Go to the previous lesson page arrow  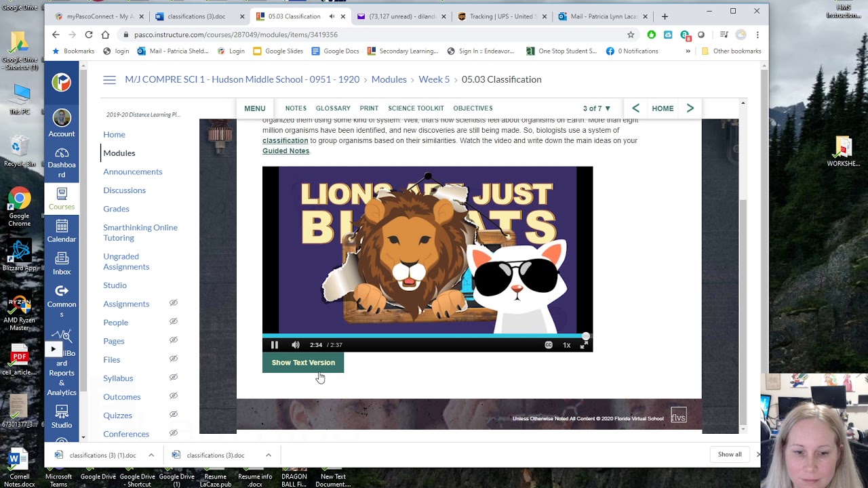(x=635, y=108)
